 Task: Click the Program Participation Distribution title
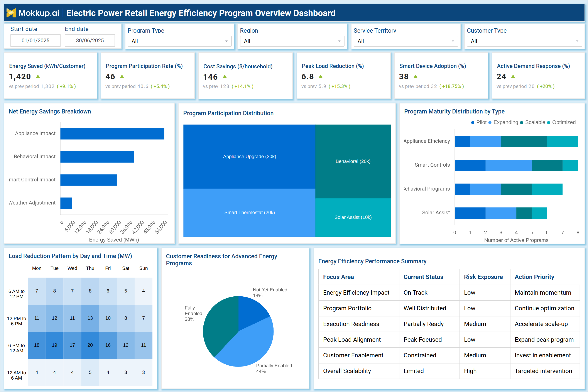click(228, 113)
